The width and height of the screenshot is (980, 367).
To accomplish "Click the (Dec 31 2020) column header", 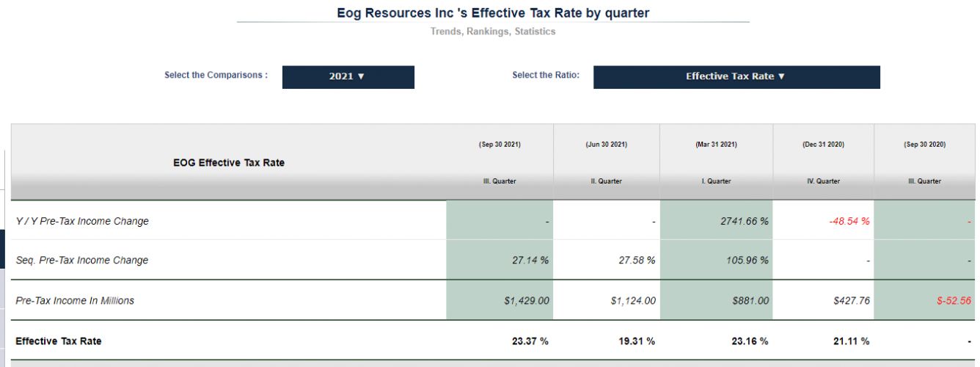I will click(x=823, y=145).
